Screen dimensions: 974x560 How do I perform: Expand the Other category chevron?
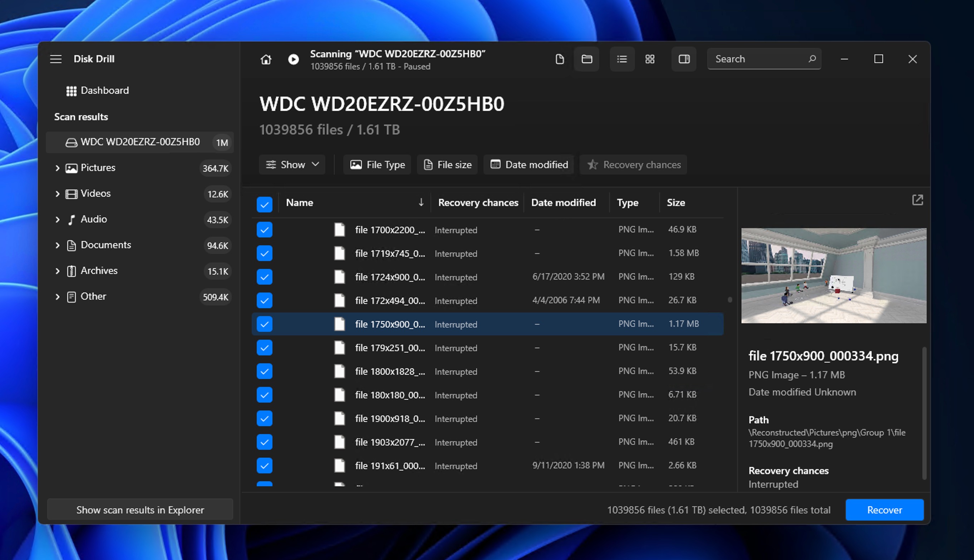pyautogui.click(x=57, y=297)
